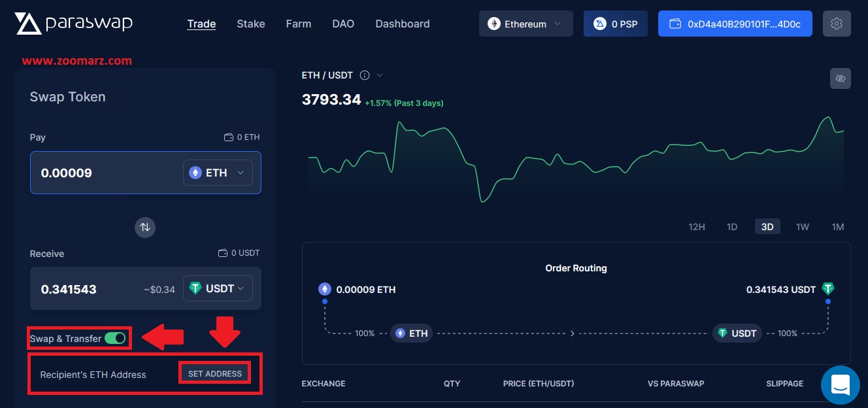Click the USDT token icon in Order Routing path

(x=722, y=333)
